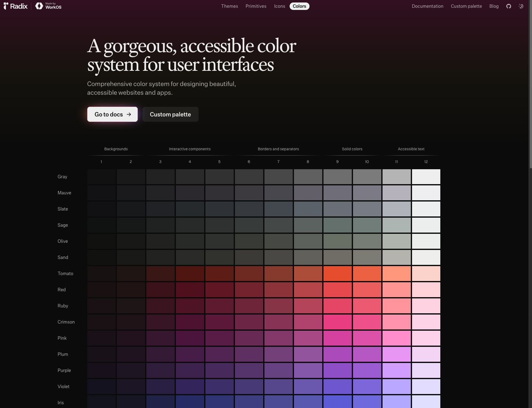The image size is (532, 408).
Task: Click the Accessible text heading
Action: 411,149
